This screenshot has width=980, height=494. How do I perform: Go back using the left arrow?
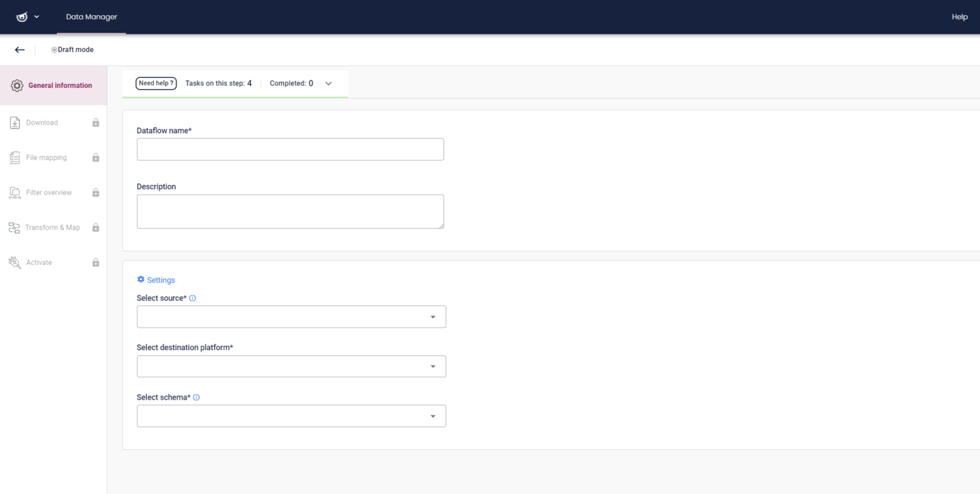(19, 50)
